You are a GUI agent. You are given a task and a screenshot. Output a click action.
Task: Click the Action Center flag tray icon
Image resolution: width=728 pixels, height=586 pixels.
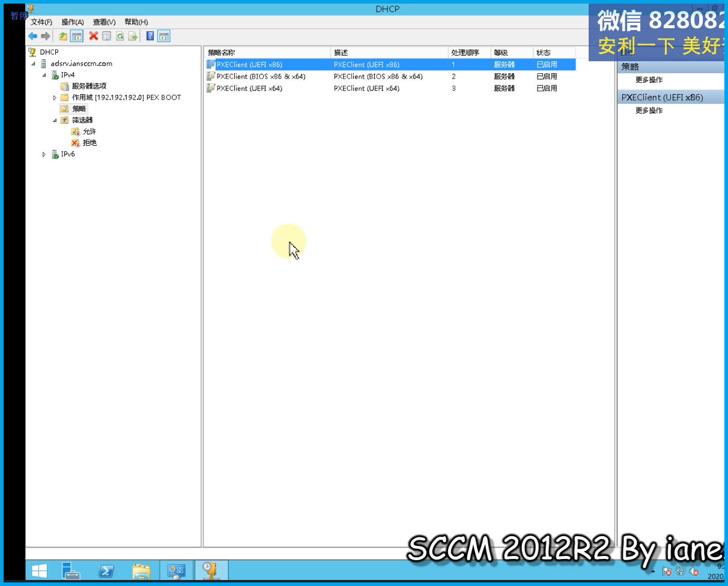(x=667, y=571)
